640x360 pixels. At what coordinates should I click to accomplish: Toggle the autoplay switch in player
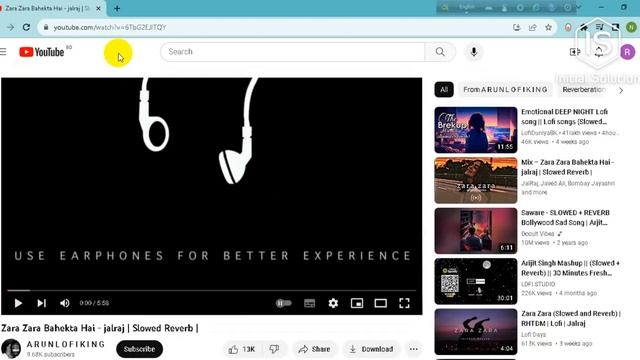click(x=284, y=303)
